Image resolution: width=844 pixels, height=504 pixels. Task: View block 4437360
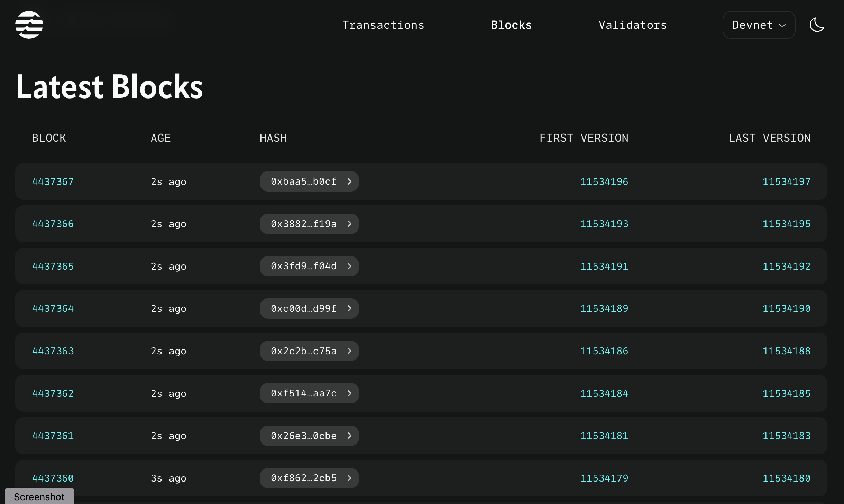[53, 478]
